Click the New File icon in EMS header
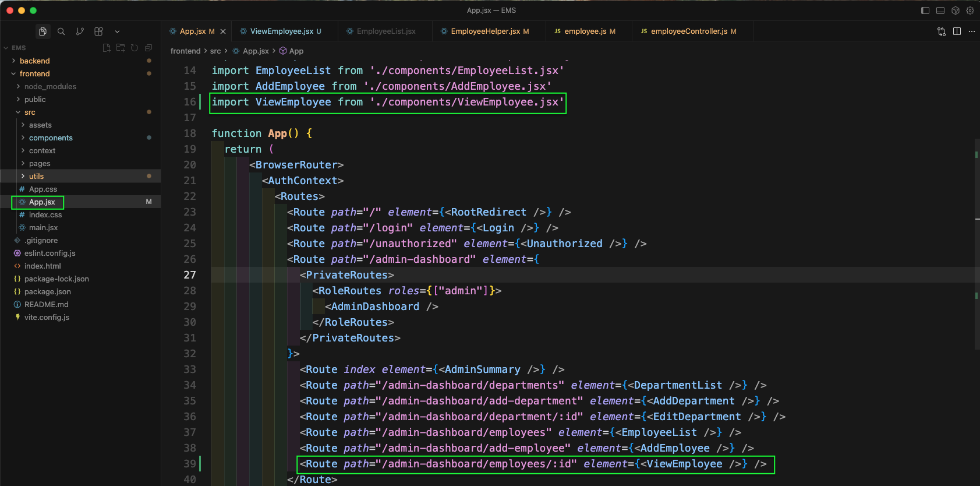Screen dimensions: 980x486 [107, 48]
